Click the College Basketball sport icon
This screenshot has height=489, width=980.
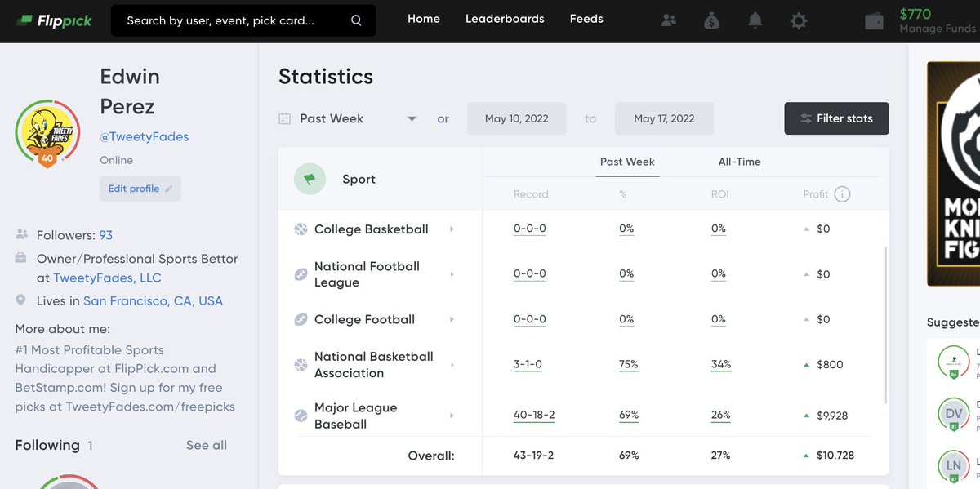[x=301, y=229]
